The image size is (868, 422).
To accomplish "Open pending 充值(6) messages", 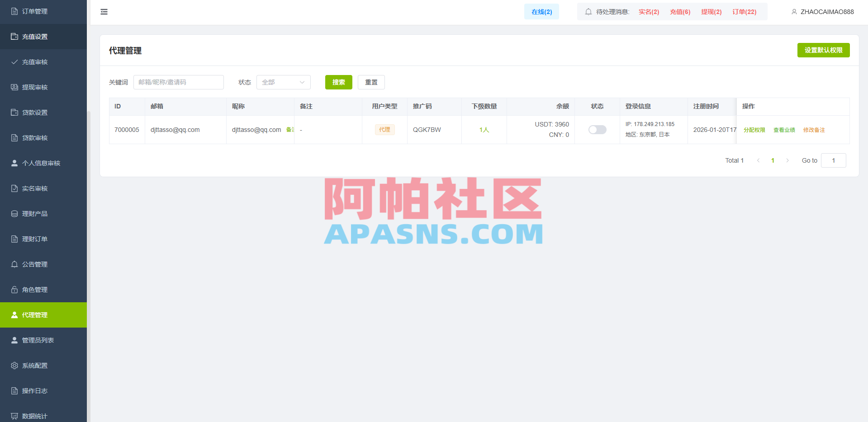I will coord(680,12).
